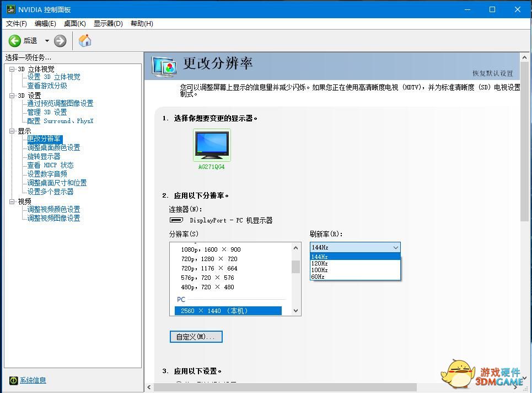This screenshot has width=532, height=393.
Task: Open 查看 HDCP 状态 page
Action: [50, 166]
